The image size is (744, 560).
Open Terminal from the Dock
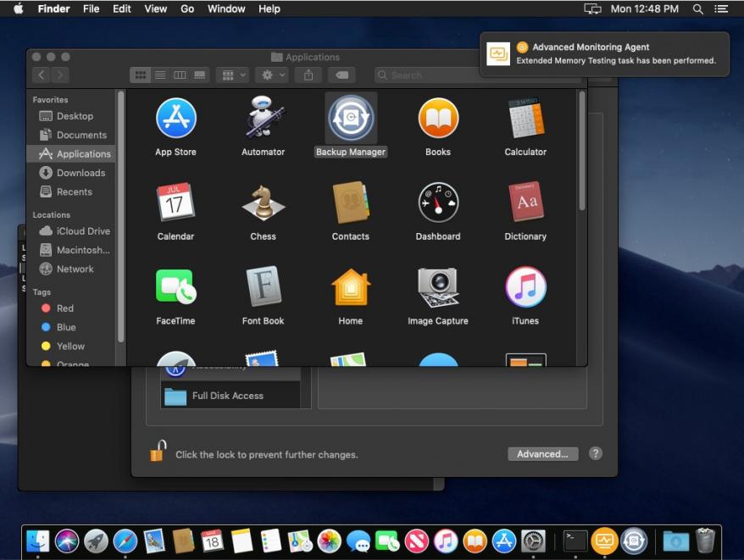coord(575,540)
